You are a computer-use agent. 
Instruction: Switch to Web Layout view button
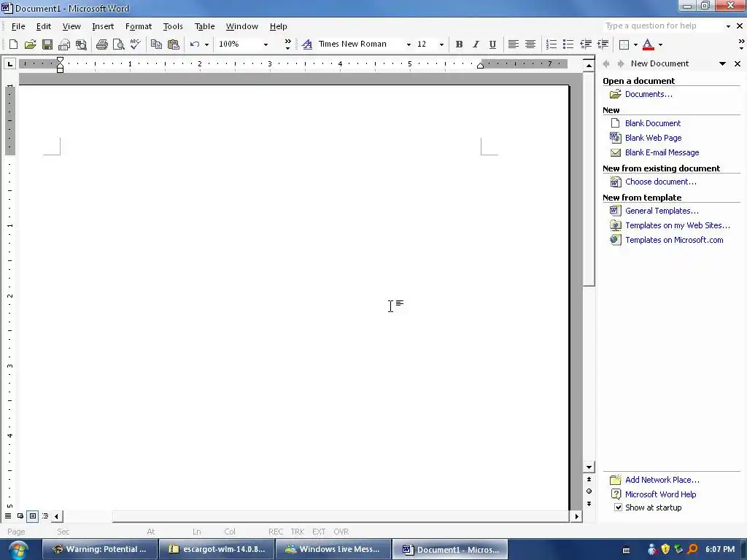point(20,516)
